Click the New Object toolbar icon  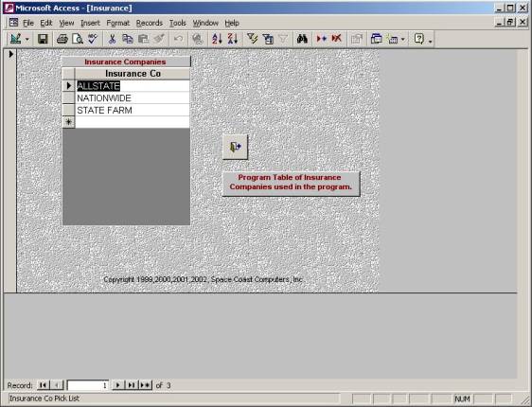click(393, 40)
